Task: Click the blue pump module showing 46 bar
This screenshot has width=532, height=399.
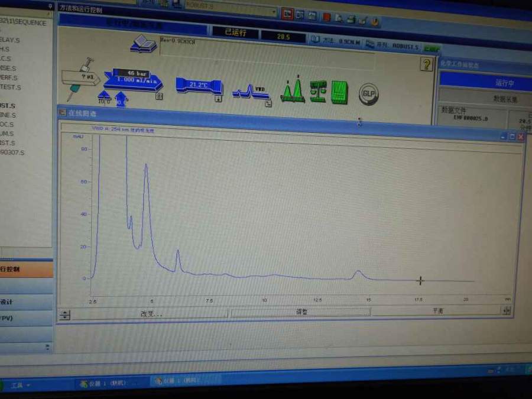Action: click(134, 80)
